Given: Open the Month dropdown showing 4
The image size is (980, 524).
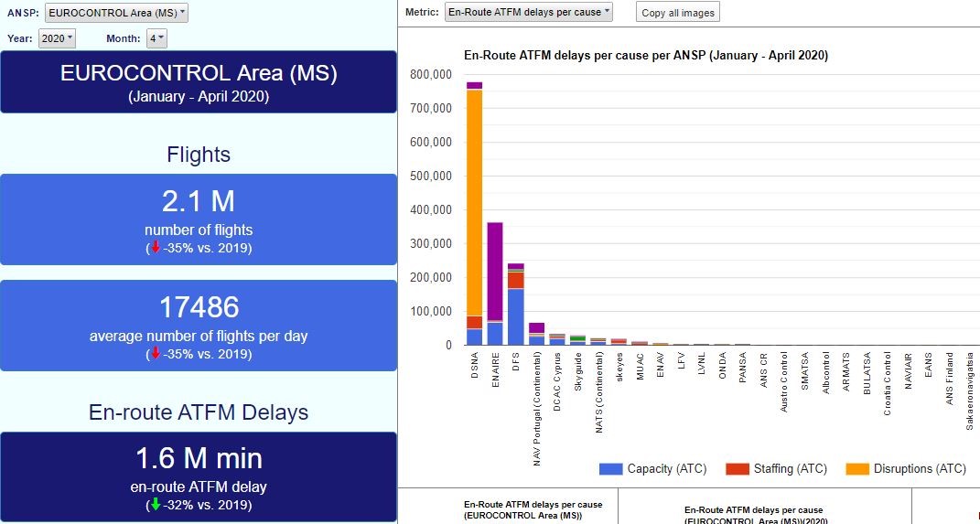Looking at the screenshot, I should (x=156, y=38).
